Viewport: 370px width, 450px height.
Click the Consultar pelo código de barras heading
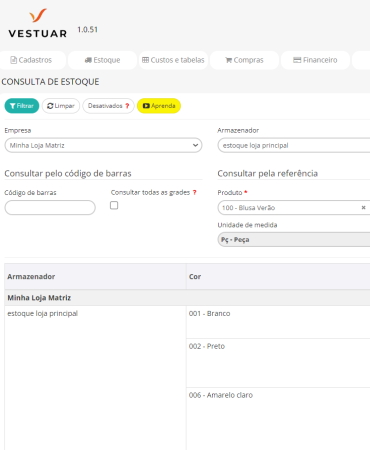68,173
